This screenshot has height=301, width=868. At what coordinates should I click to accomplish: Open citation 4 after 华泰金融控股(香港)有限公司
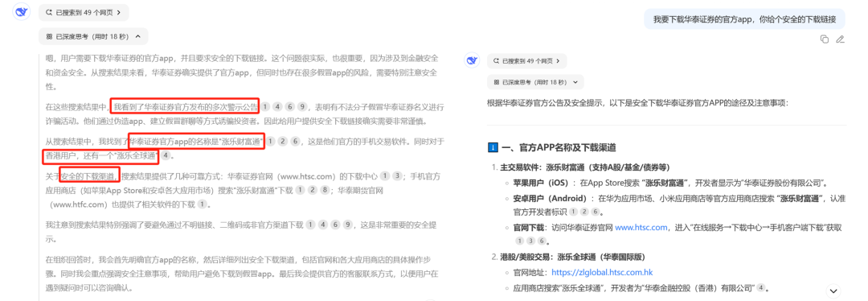point(760,287)
